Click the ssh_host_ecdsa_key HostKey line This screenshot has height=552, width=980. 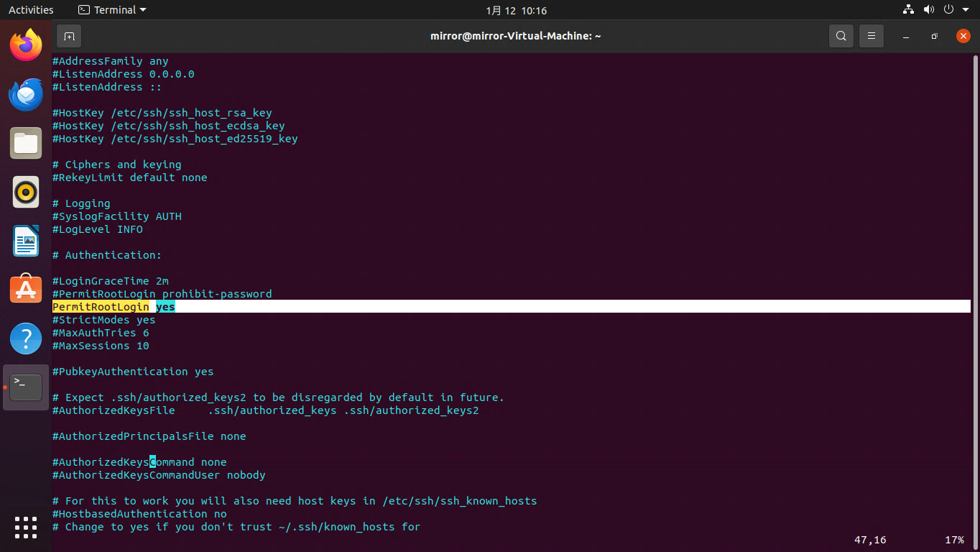pyautogui.click(x=169, y=126)
